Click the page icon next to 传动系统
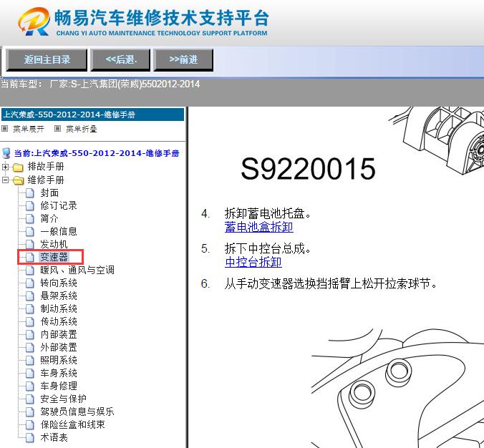Image resolution: width=484 pixels, height=448 pixels. coord(29,322)
